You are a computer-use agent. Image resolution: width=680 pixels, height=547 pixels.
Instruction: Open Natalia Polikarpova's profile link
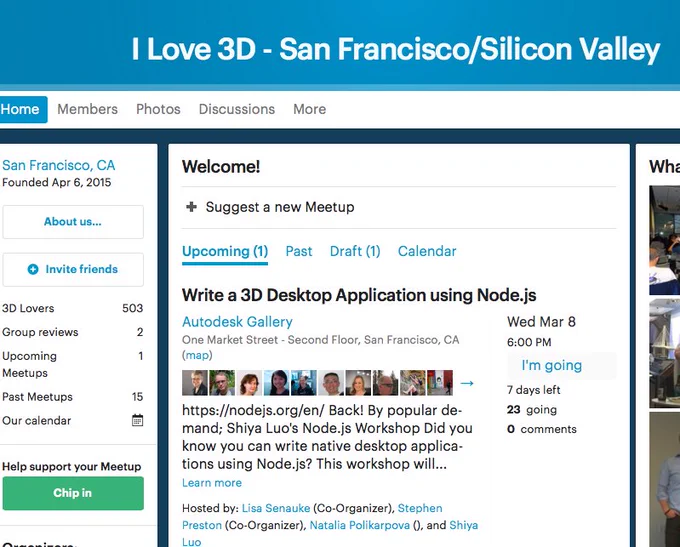click(x=360, y=525)
